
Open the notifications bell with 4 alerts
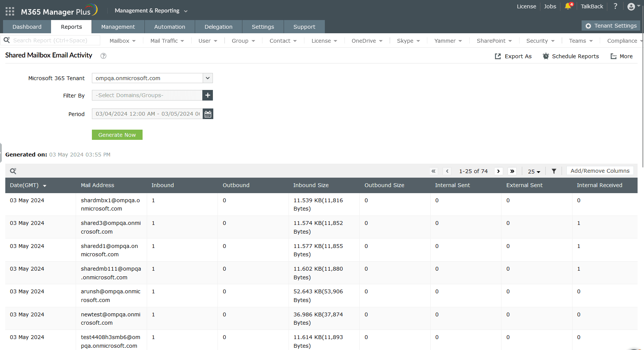pyautogui.click(x=568, y=6)
